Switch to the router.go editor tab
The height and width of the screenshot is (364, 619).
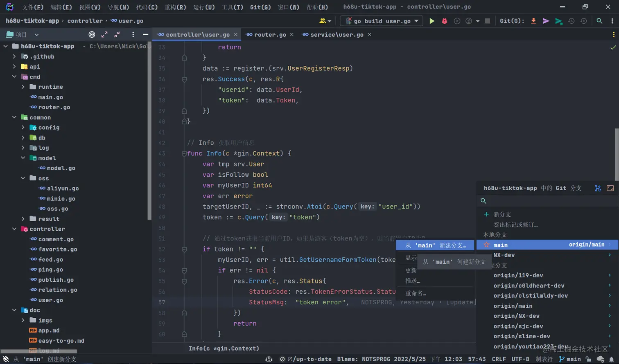pos(269,35)
